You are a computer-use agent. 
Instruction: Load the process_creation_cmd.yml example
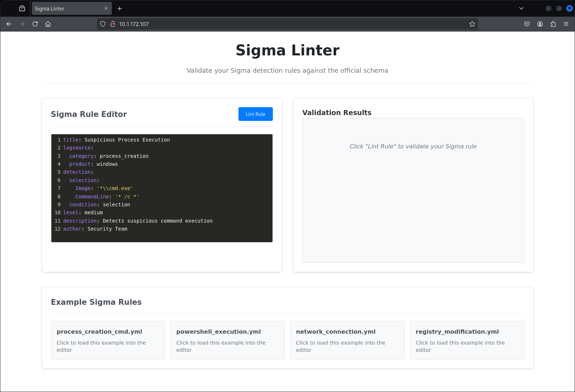[108, 340]
